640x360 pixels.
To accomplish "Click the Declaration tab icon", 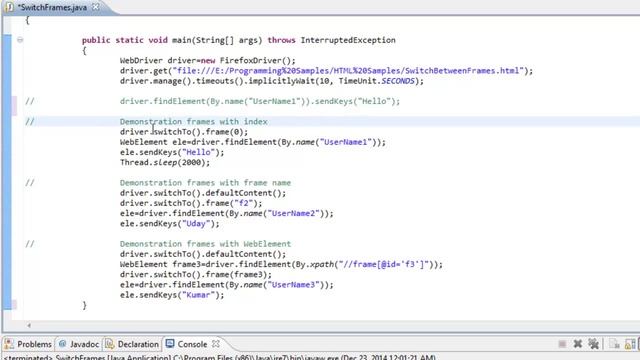I will click(x=109, y=344).
